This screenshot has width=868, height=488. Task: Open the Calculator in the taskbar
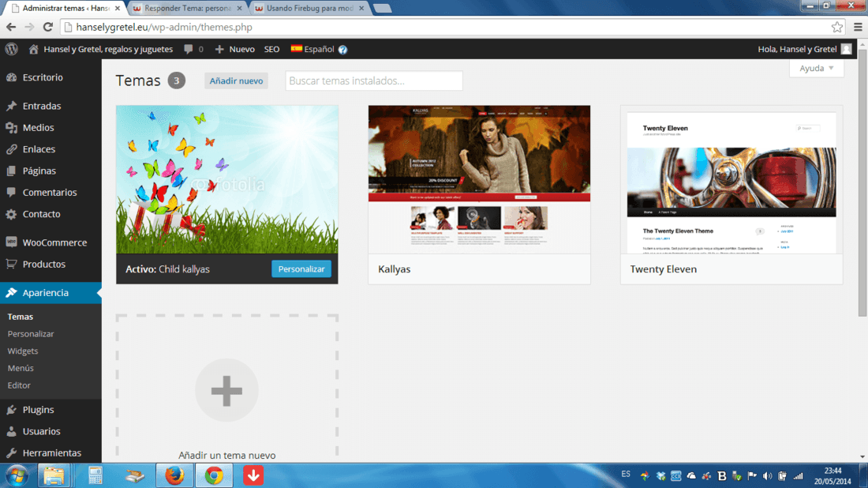[x=95, y=475]
